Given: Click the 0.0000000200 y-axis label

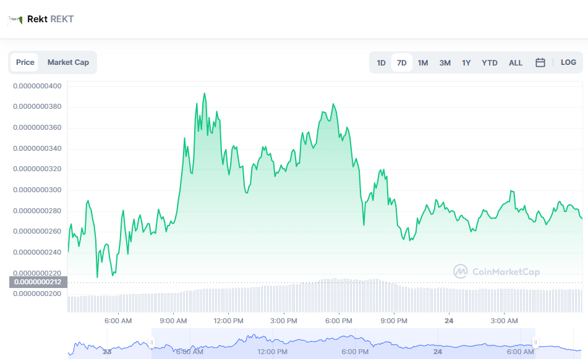Looking at the screenshot, I should pyautogui.click(x=37, y=294).
